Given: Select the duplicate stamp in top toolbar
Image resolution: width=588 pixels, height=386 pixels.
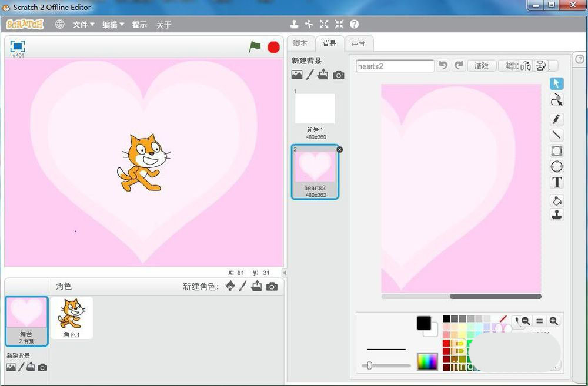Looking at the screenshot, I should 295,24.
